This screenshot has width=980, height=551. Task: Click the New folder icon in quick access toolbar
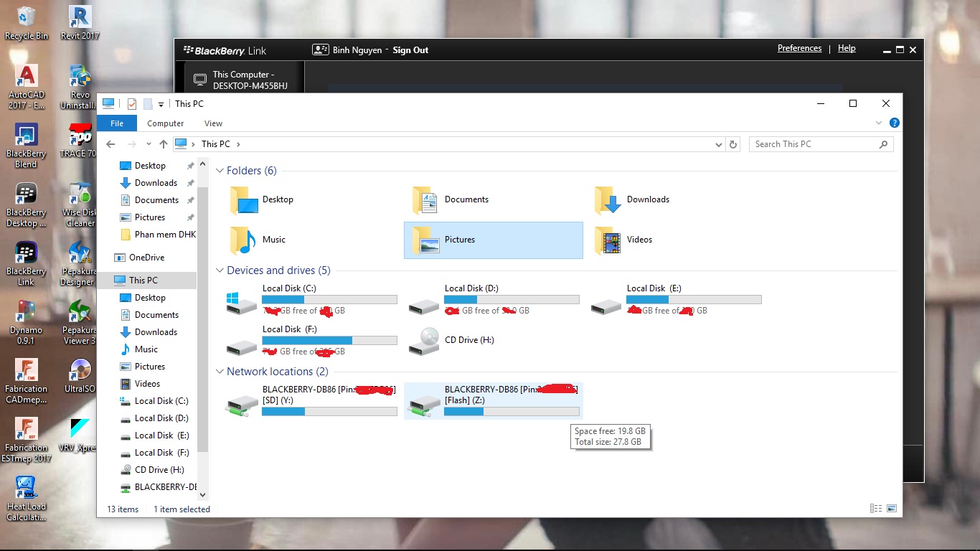pos(148,104)
